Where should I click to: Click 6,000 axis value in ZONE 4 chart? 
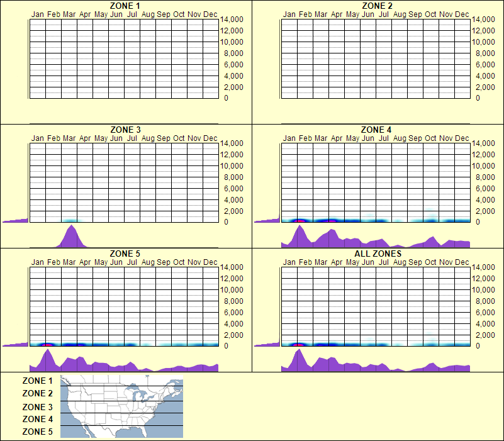tap(485, 188)
